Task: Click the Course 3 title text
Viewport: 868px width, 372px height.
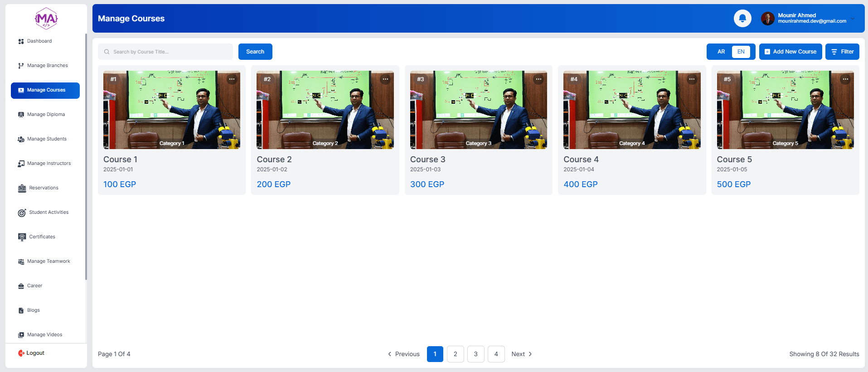Action: [x=428, y=159]
